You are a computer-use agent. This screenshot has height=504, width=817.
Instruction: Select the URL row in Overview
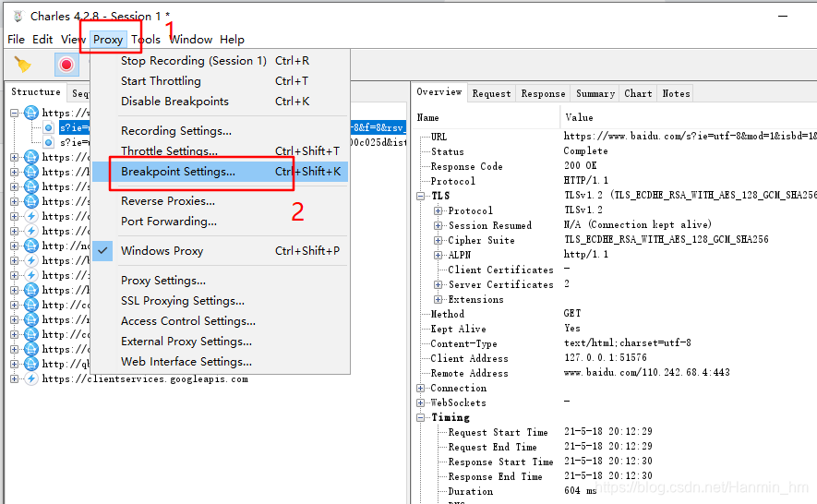pyautogui.click(x=615, y=137)
